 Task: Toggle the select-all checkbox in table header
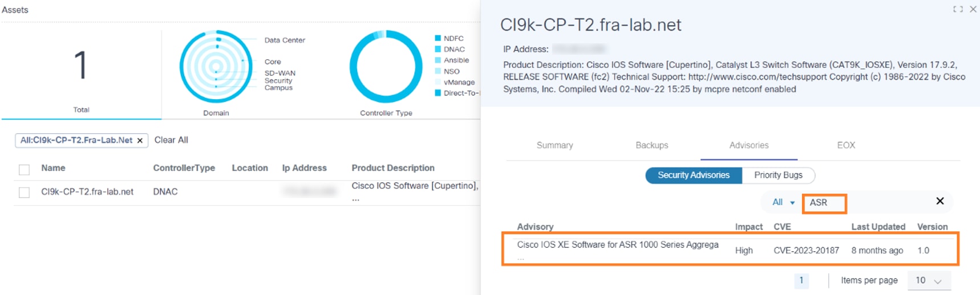coord(24,169)
